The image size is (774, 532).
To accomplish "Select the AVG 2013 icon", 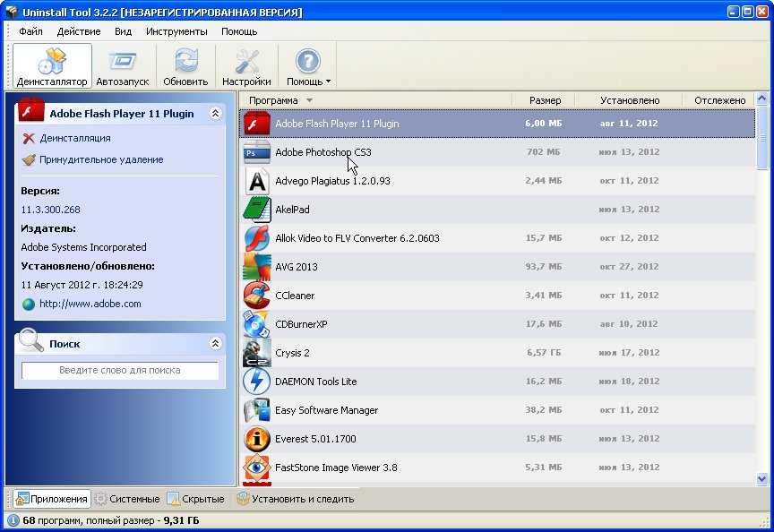I will point(257,267).
